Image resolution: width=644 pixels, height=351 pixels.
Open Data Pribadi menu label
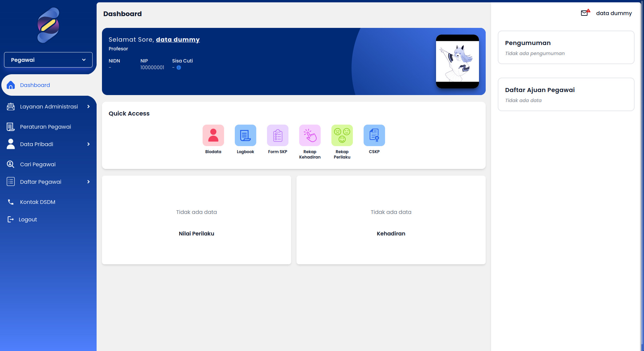tap(37, 144)
